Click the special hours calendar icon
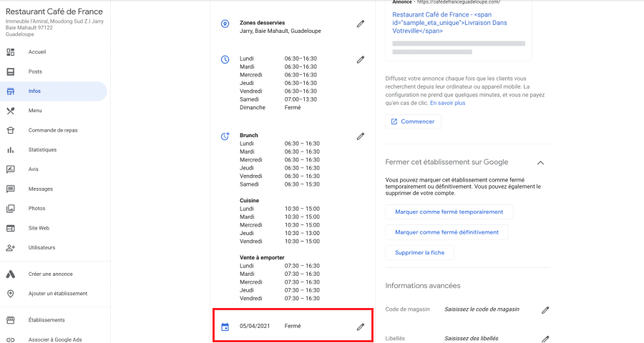 [x=225, y=327]
